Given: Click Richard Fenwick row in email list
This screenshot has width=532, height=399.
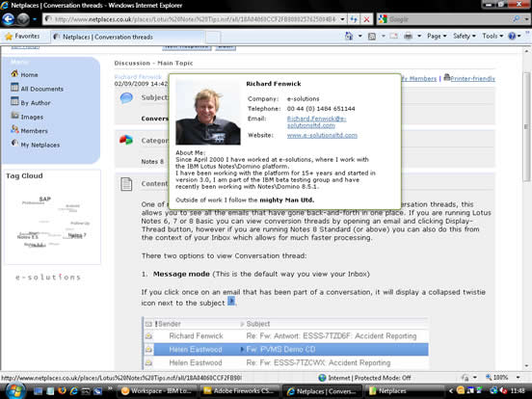Looking at the screenshot, I should pyautogui.click(x=285, y=336).
